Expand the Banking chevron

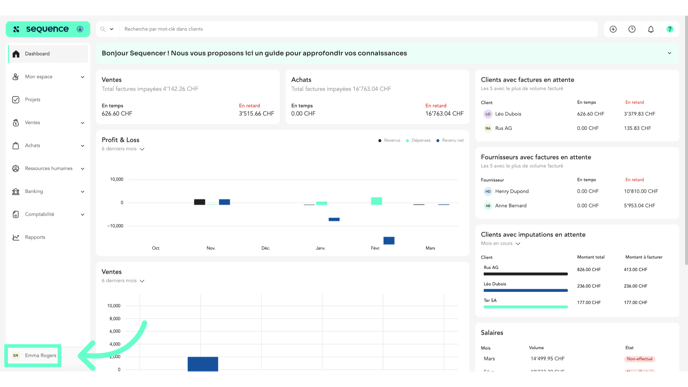coord(82,192)
